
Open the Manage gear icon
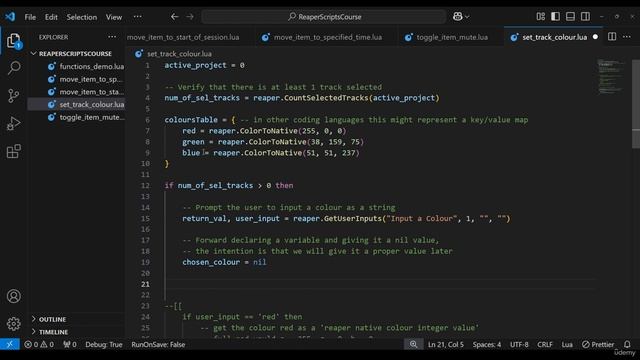tap(13, 324)
